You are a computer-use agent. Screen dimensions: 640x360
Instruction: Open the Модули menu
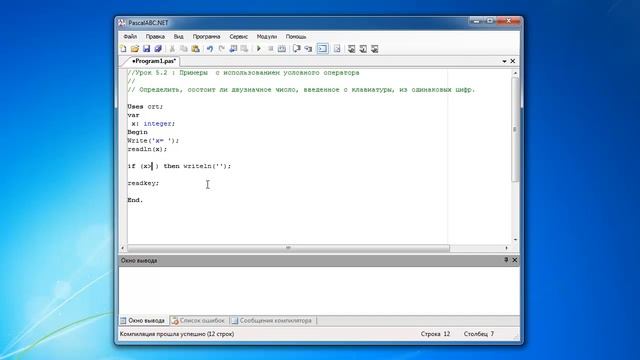point(267,37)
